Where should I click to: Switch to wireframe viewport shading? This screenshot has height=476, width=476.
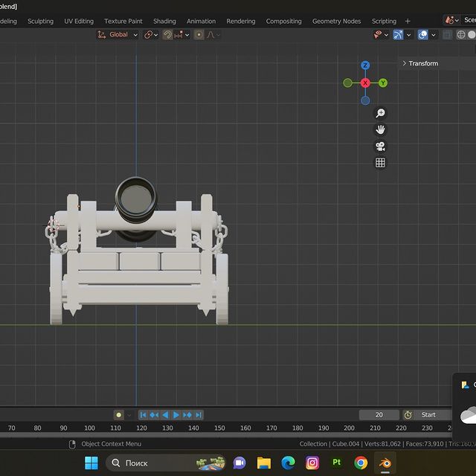click(x=461, y=35)
